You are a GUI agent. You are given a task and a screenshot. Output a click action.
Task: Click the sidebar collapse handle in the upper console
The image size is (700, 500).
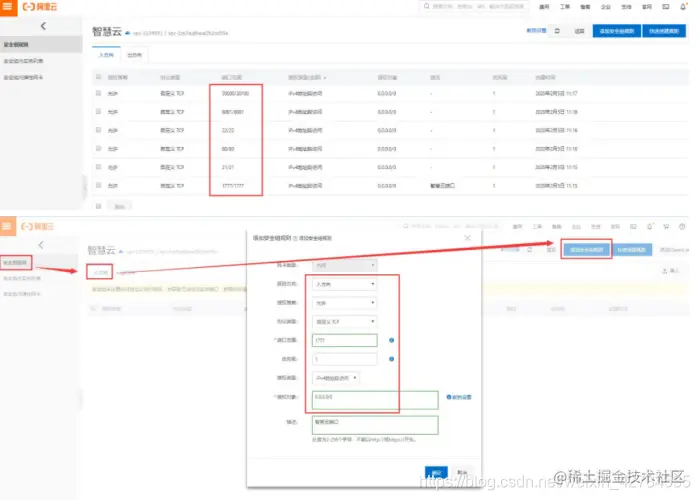tap(84, 188)
